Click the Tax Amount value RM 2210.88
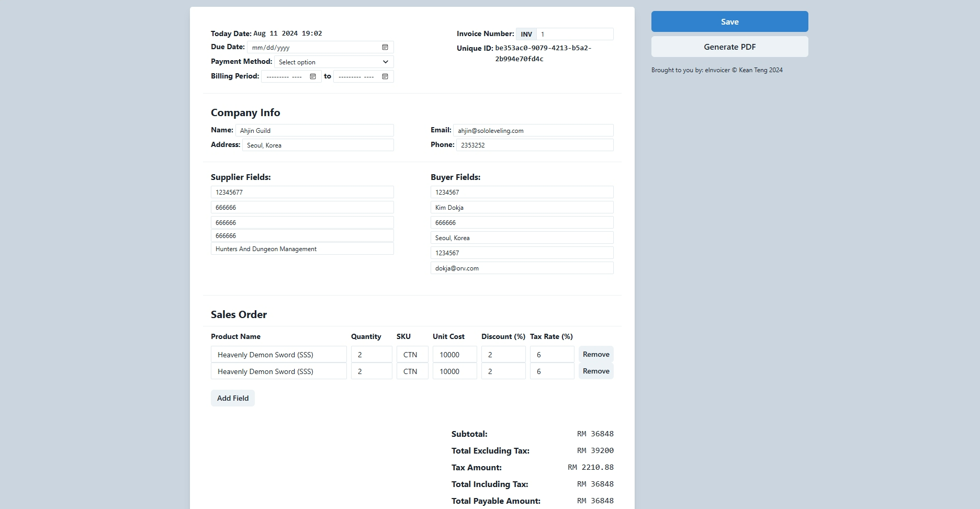 coord(591,467)
